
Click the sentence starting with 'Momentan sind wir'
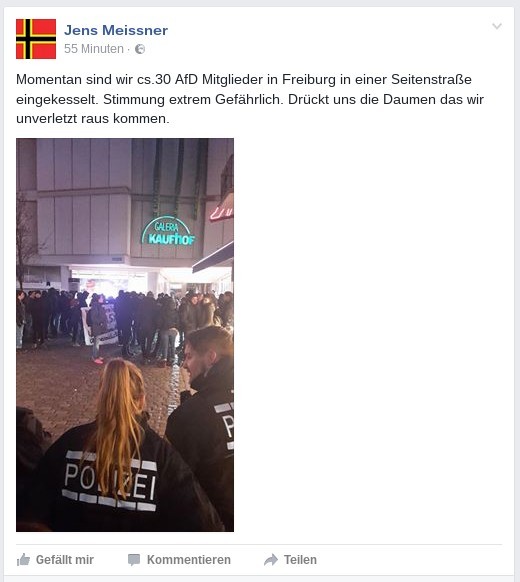244,79
